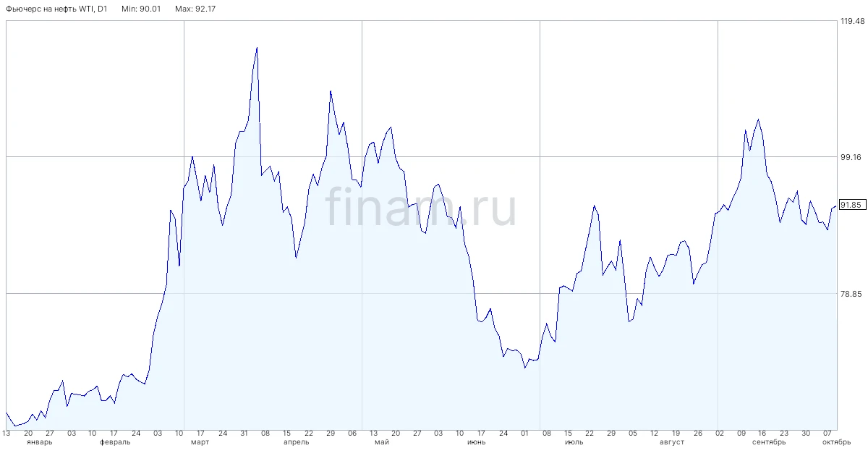Click the "март" month label
The height and width of the screenshot is (456, 868).
pos(200,442)
